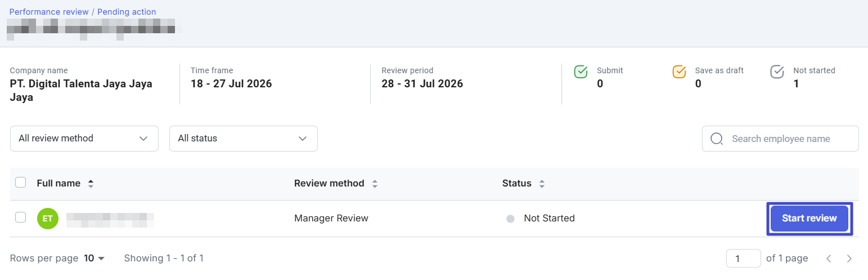Viewport: 868px width, 280px height.
Task: Go to next page arrow
Action: click(849, 259)
